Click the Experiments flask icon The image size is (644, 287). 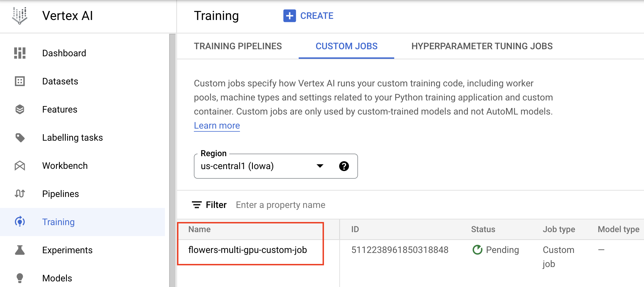tap(20, 250)
